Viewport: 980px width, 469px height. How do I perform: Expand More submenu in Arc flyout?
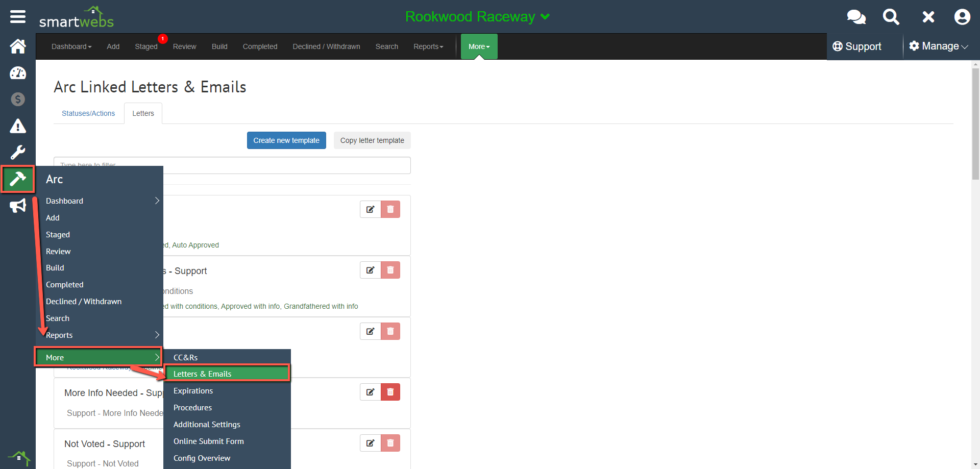coord(99,357)
